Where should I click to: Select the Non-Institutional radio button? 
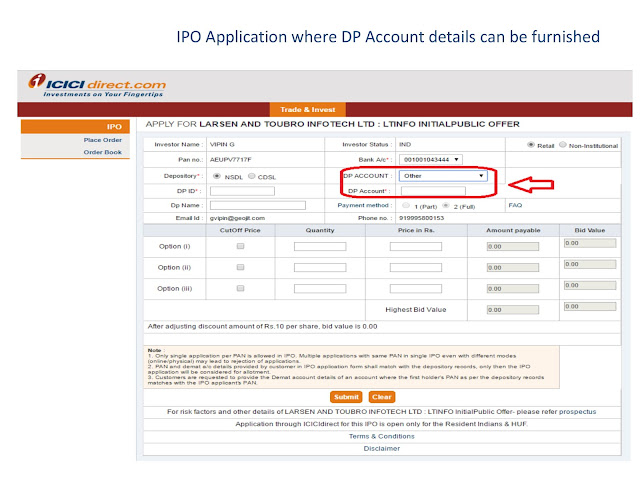click(x=562, y=144)
